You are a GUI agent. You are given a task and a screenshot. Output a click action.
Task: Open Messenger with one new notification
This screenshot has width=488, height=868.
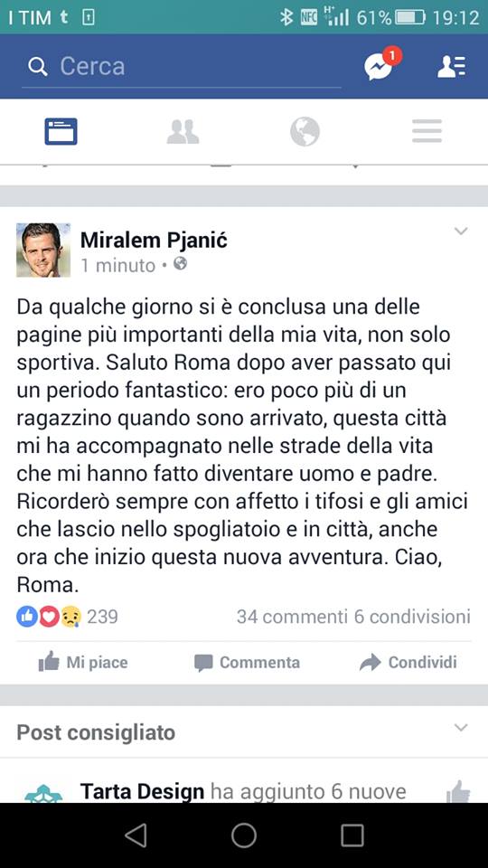point(381,65)
